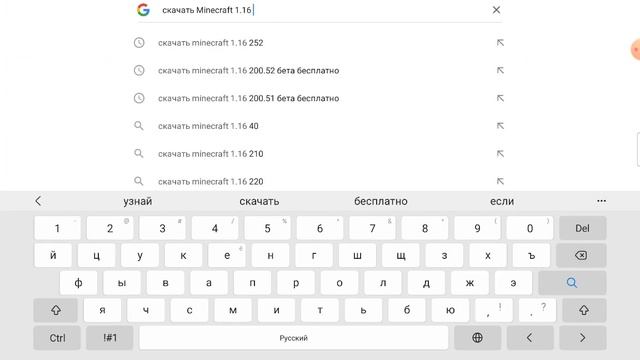The image size is (640, 360).
Task: Tap the Del key
Action: pos(582,228)
